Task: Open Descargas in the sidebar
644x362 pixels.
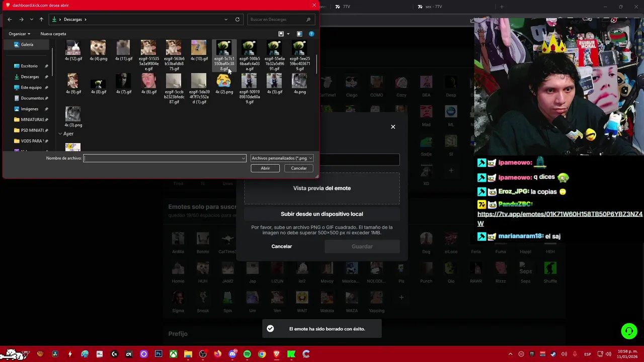Action: pyautogui.click(x=30, y=76)
